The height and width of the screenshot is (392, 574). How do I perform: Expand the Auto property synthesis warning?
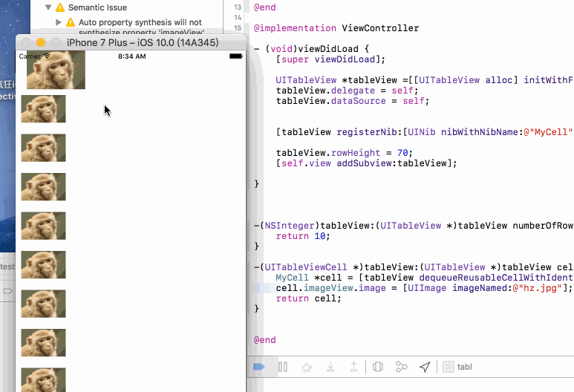point(59,22)
